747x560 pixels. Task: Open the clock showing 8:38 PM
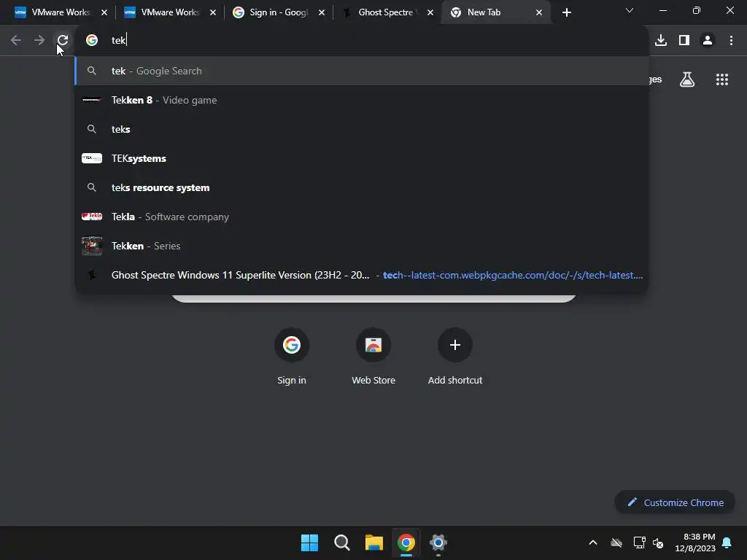pyautogui.click(x=695, y=542)
